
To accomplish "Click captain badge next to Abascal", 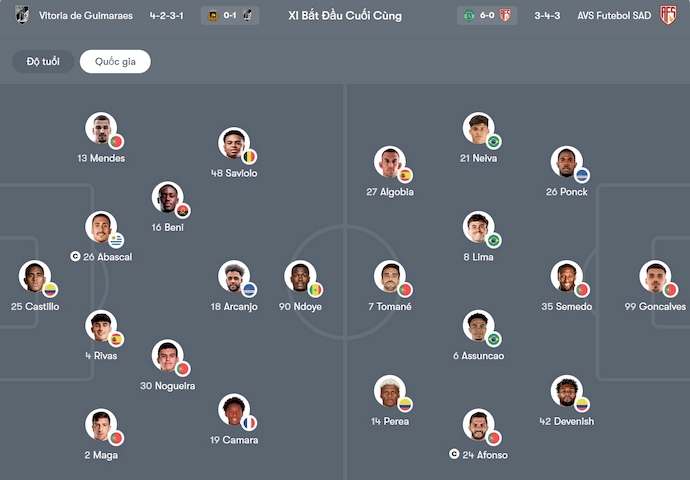I will (x=76, y=257).
